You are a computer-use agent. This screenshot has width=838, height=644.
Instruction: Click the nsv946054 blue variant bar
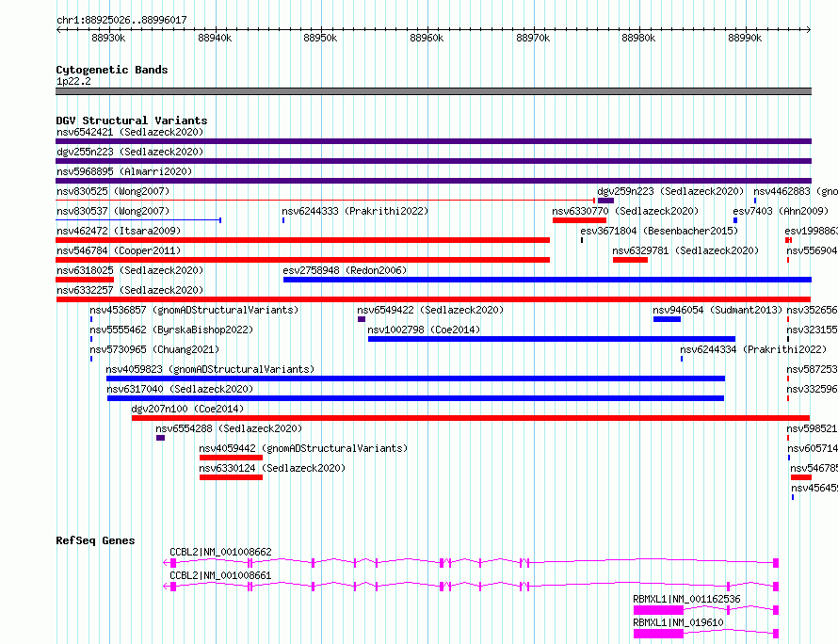(667, 319)
